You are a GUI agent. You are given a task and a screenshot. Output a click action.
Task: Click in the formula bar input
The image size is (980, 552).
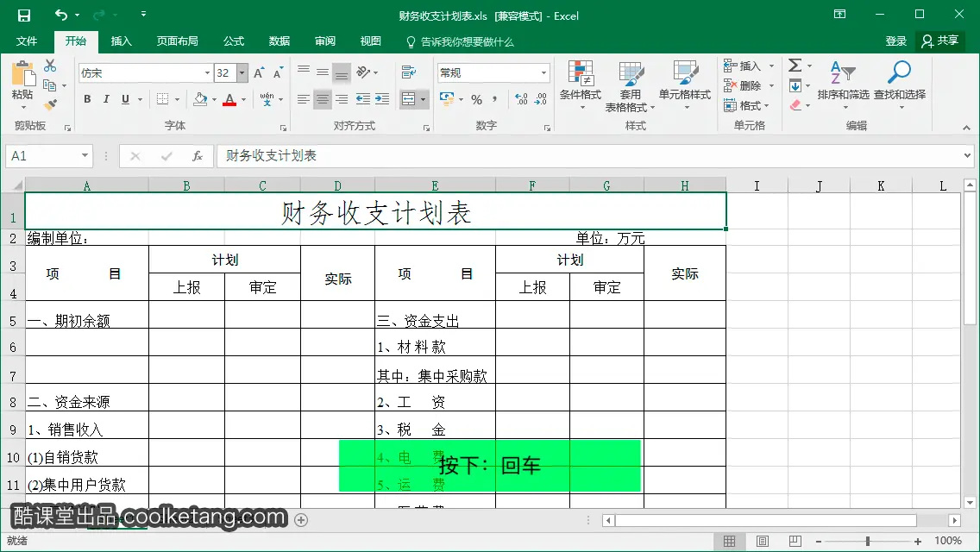(591, 155)
